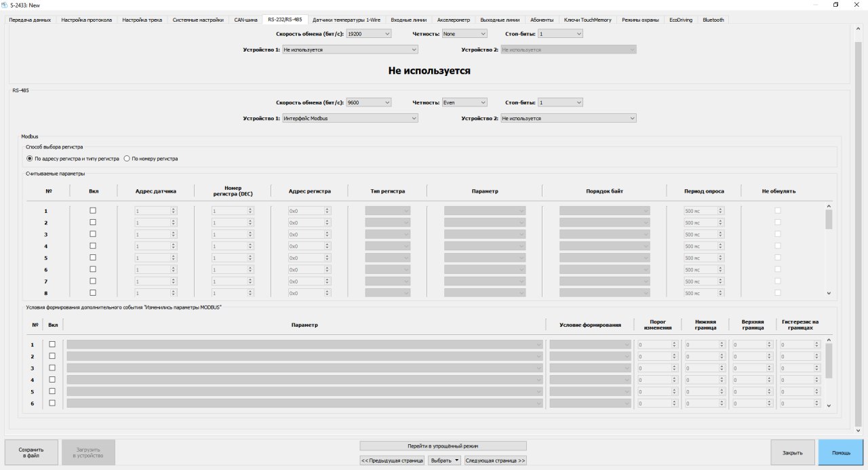
Task: Open the Выбрать page selector dropdown
Action: pos(444,461)
